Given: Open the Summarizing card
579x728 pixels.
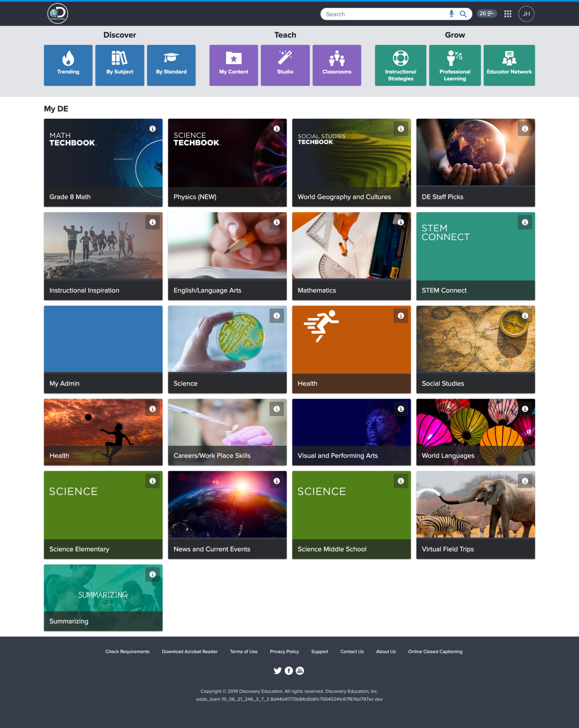Looking at the screenshot, I should (x=103, y=598).
